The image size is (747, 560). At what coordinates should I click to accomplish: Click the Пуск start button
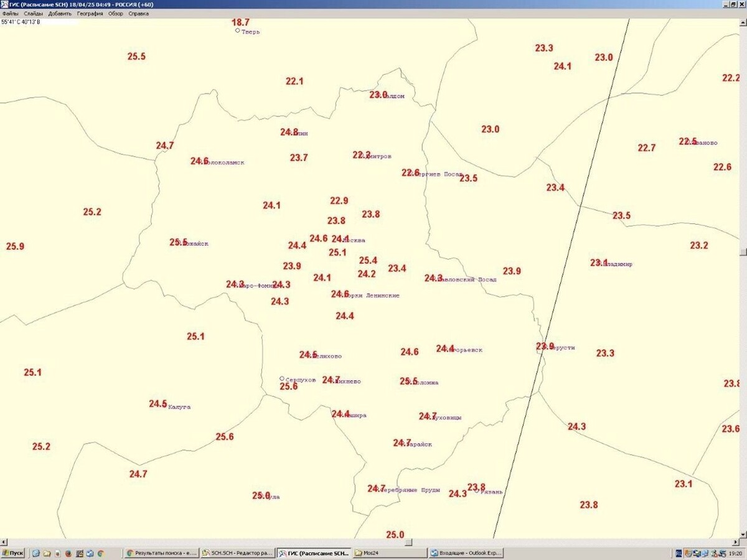click(x=12, y=553)
